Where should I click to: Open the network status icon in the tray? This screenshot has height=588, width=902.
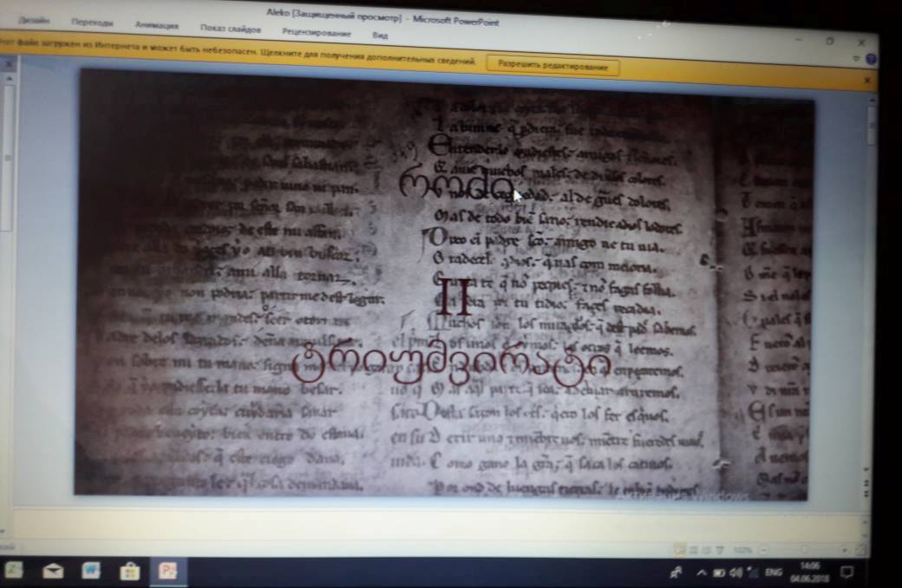coord(754,573)
